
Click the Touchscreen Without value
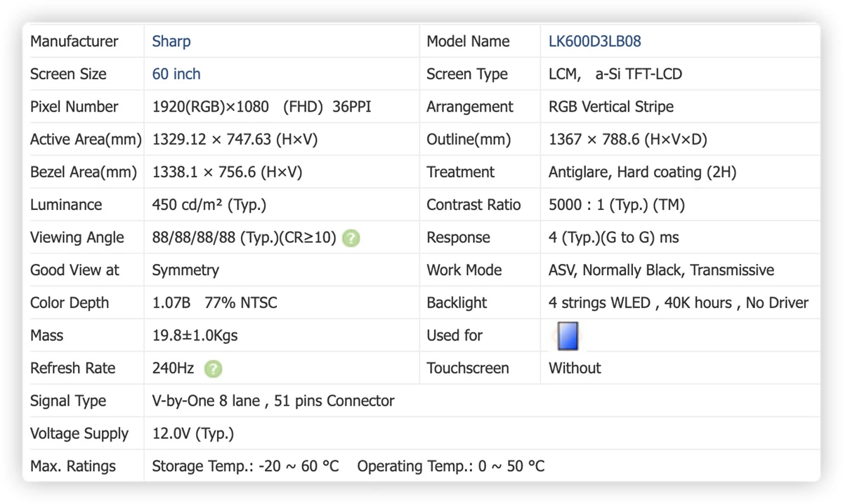coord(575,369)
